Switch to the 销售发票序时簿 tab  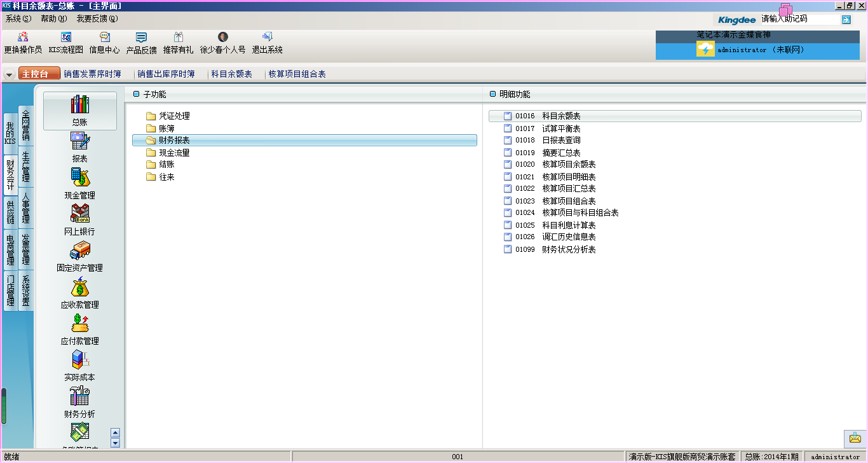coord(92,74)
